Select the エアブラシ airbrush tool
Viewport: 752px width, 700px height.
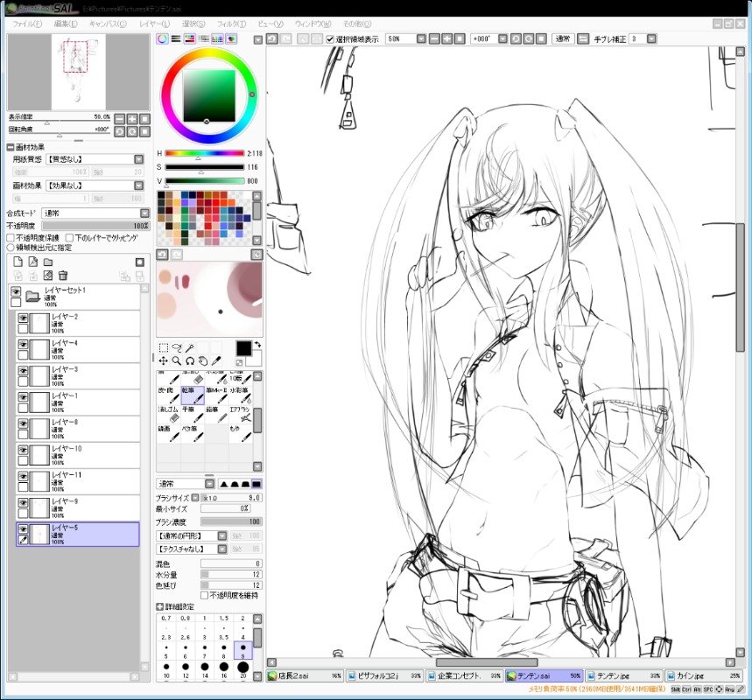241,414
